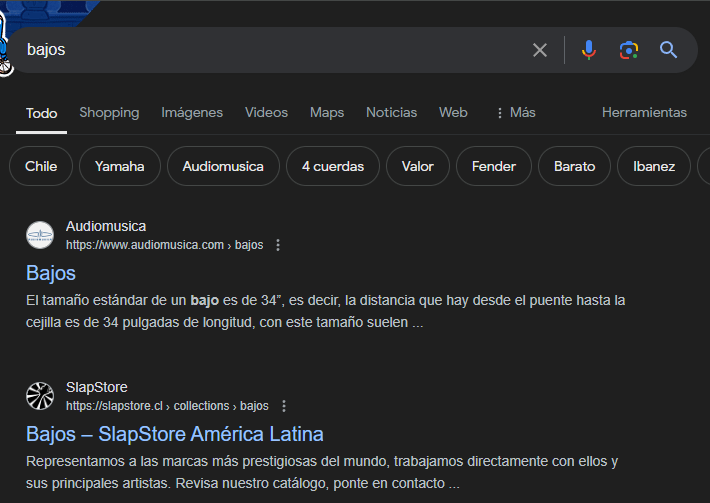Open the "Bajos" Audiomusica result title
Viewport: 710px width, 503px height.
click(51, 273)
